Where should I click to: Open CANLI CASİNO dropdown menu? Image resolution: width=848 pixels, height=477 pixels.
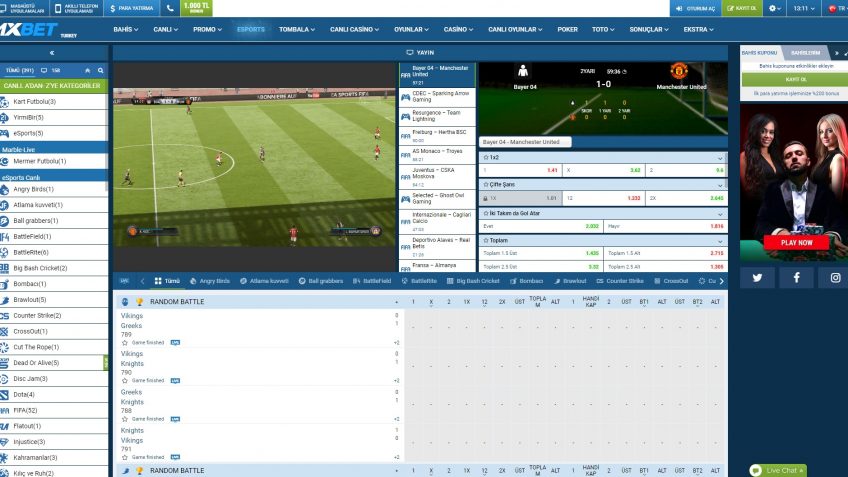[x=354, y=29]
